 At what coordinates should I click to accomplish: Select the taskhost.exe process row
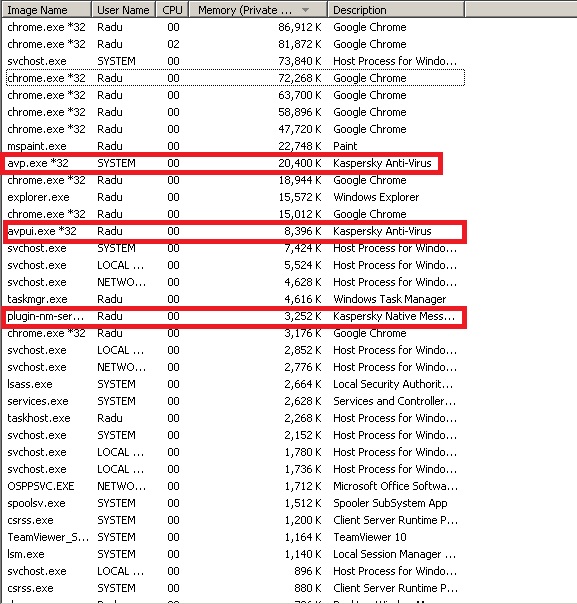point(233,418)
